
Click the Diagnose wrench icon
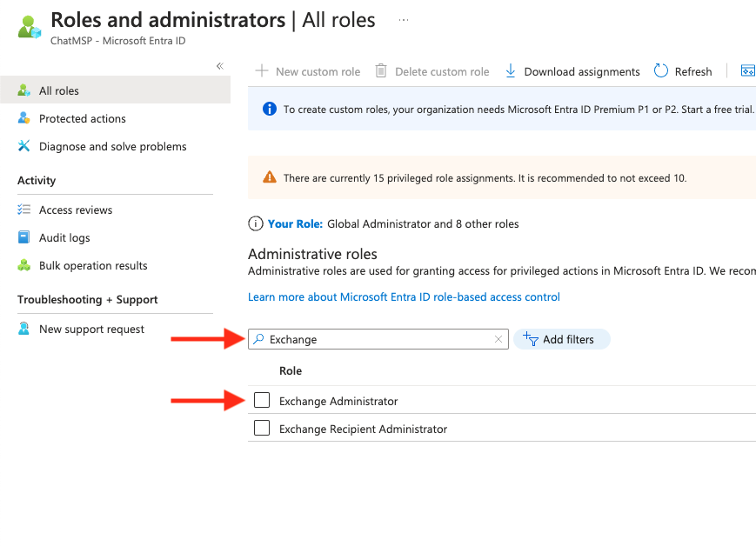tap(23, 145)
